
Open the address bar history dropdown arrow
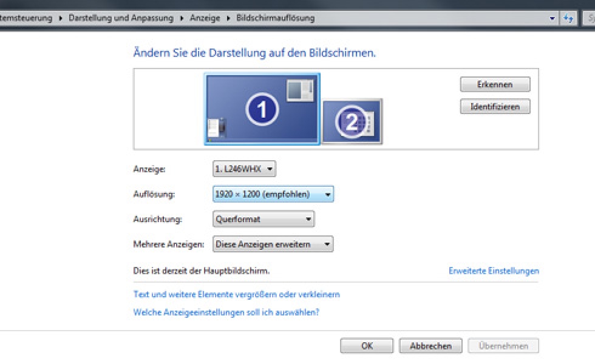(x=552, y=18)
